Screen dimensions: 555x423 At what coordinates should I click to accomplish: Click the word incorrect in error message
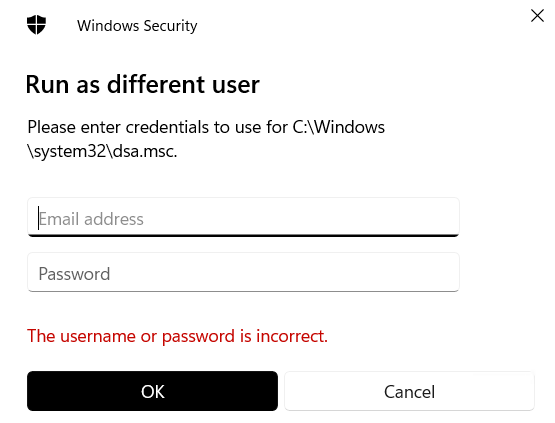pos(292,336)
